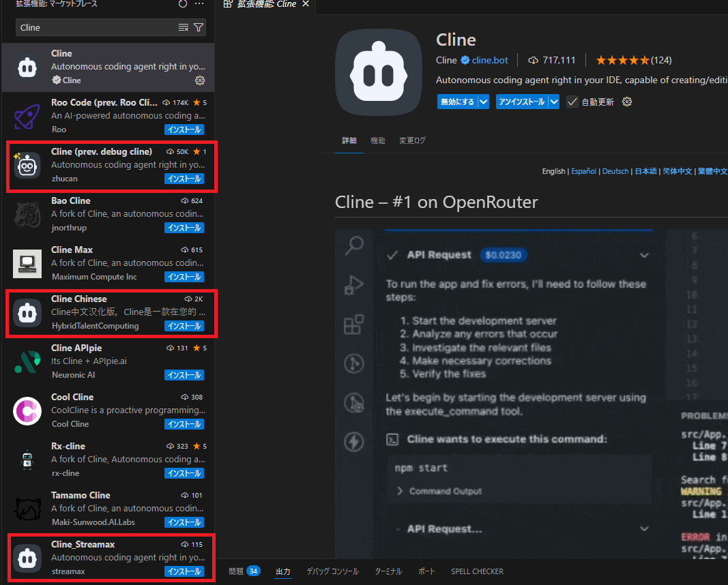
Task: Open the extension search filter
Action: (199, 27)
